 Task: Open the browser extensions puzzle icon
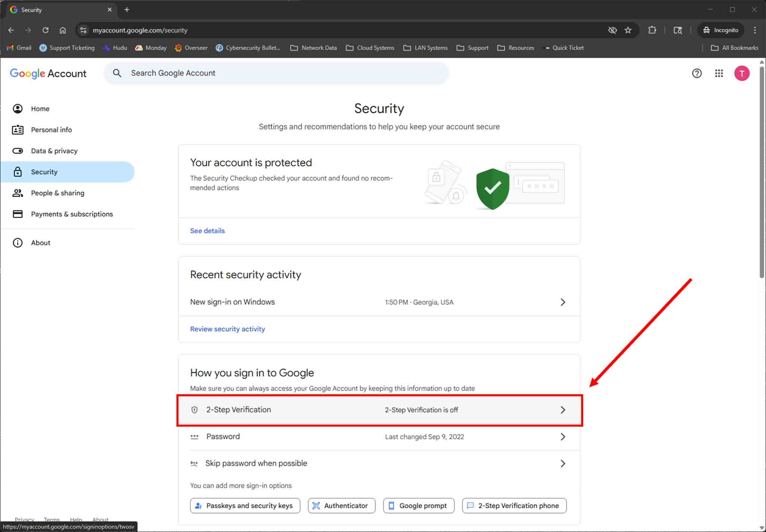click(652, 30)
